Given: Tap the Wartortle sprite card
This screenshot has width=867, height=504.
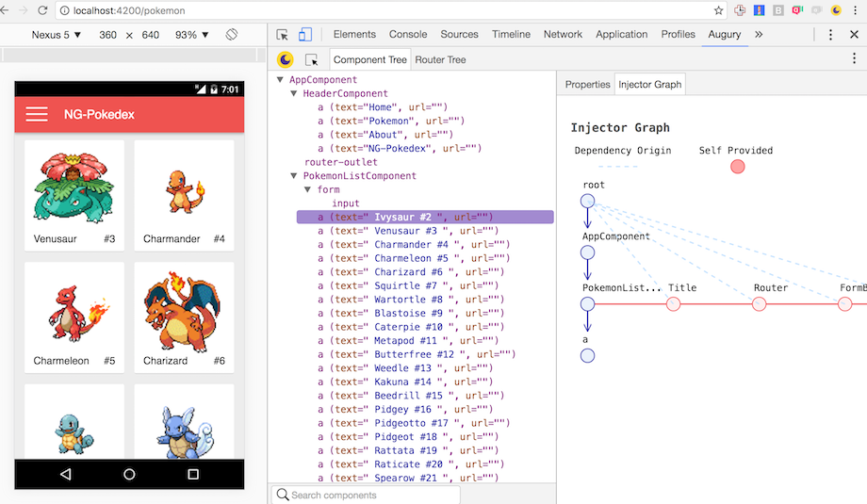Looking at the screenshot, I should (x=184, y=422).
